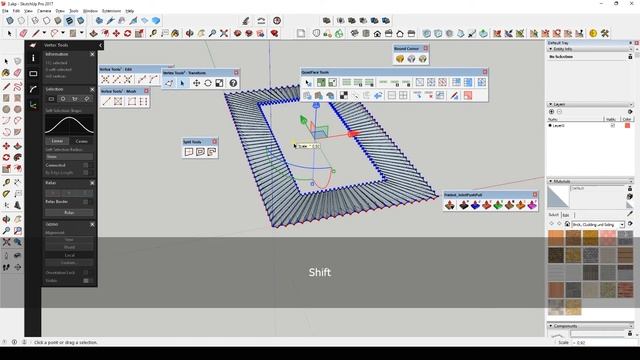Set gizmo alignment to View
640x360 pixels.
[x=69, y=240]
